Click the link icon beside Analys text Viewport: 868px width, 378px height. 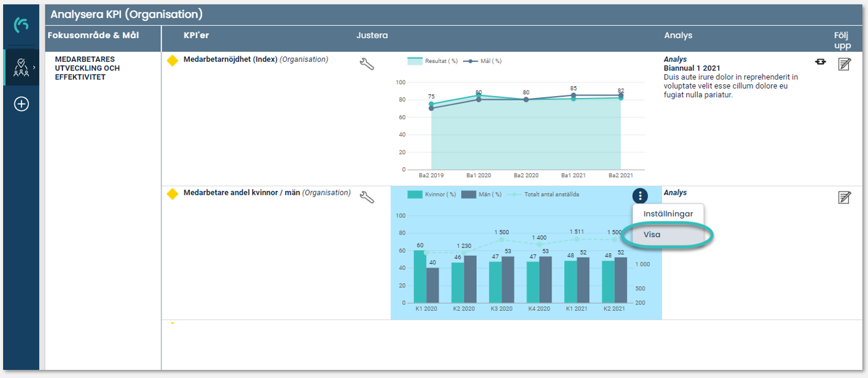pos(821,62)
